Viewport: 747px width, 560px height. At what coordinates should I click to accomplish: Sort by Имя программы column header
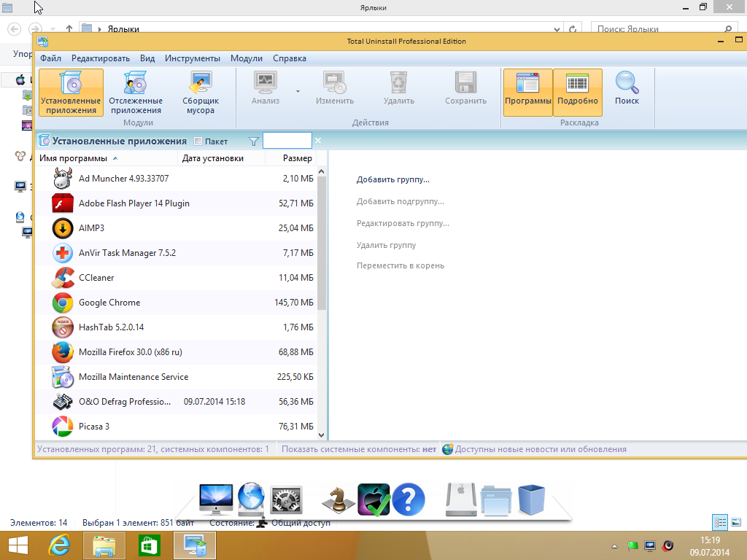pos(107,158)
